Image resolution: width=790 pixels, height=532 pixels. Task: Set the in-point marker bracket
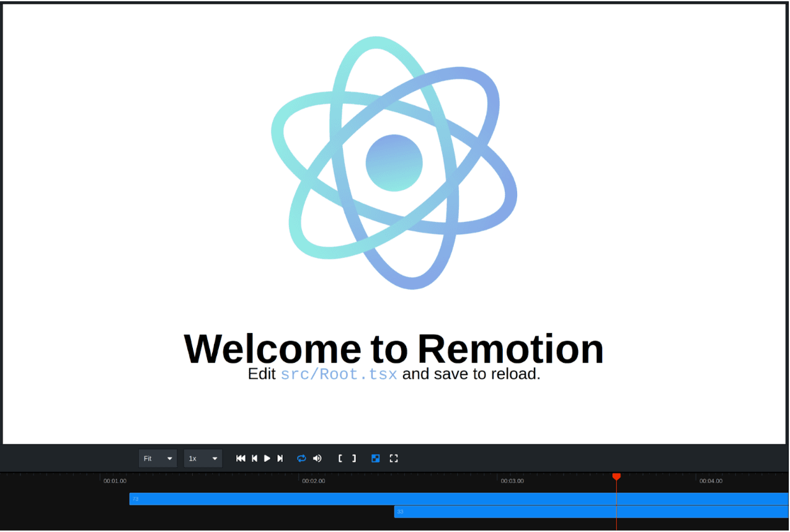pos(340,459)
